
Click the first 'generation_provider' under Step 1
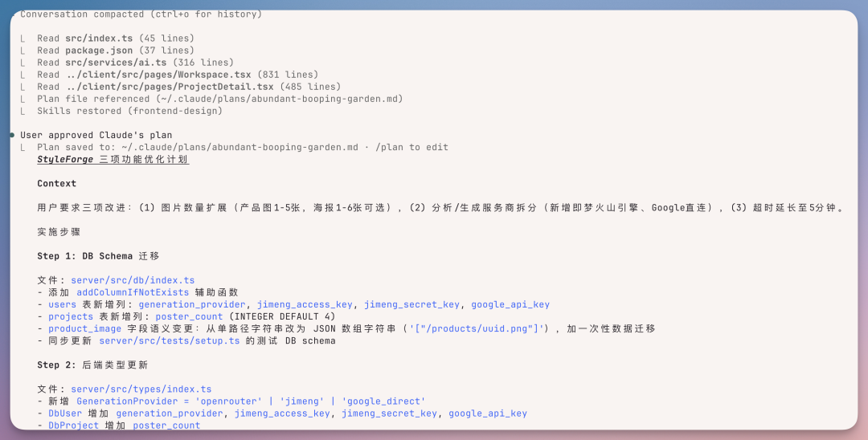tap(192, 304)
